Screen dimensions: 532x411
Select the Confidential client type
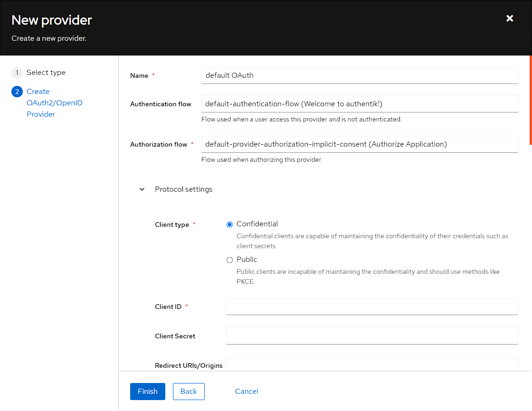[x=230, y=224]
